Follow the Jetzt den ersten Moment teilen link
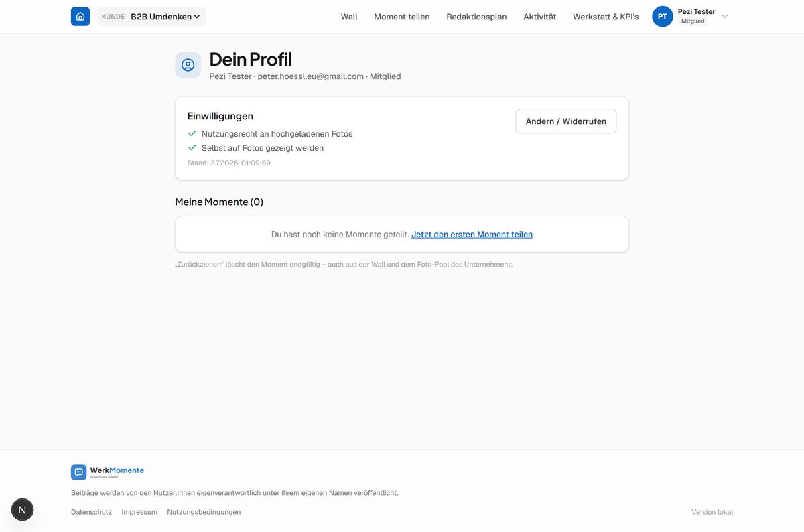Image resolution: width=804 pixels, height=532 pixels. 472,235
